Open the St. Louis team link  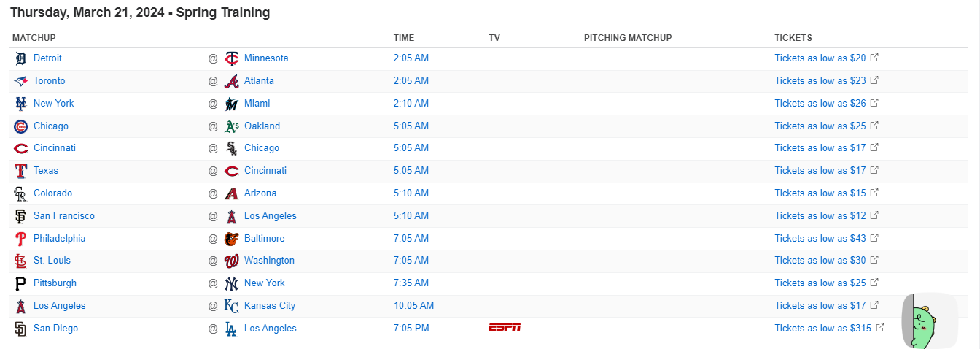tap(52, 260)
